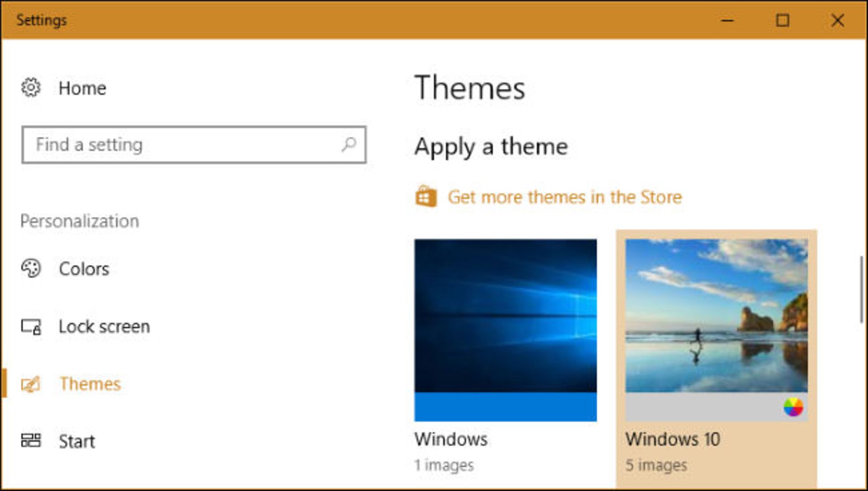This screenshot has height=491, width=868.
Task: Select the Themes brush icon
Action: pyautogui.click(x=30, y=384)
